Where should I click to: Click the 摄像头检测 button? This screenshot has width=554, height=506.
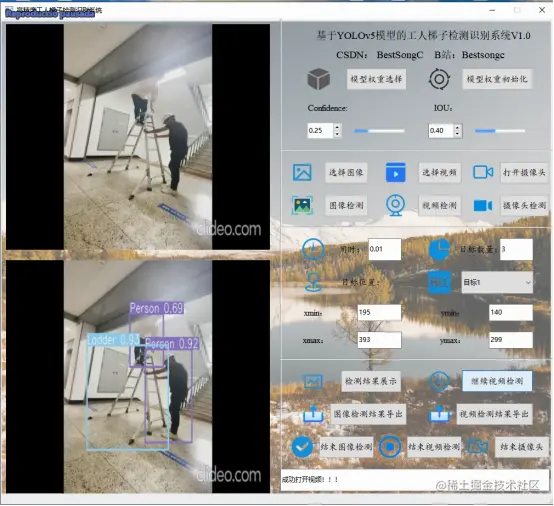pyautogui.click(x=524, y=205)
